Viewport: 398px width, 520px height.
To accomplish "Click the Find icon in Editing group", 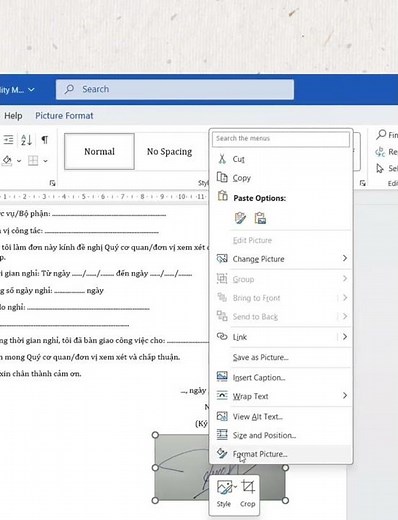I will tap(381, 135).
